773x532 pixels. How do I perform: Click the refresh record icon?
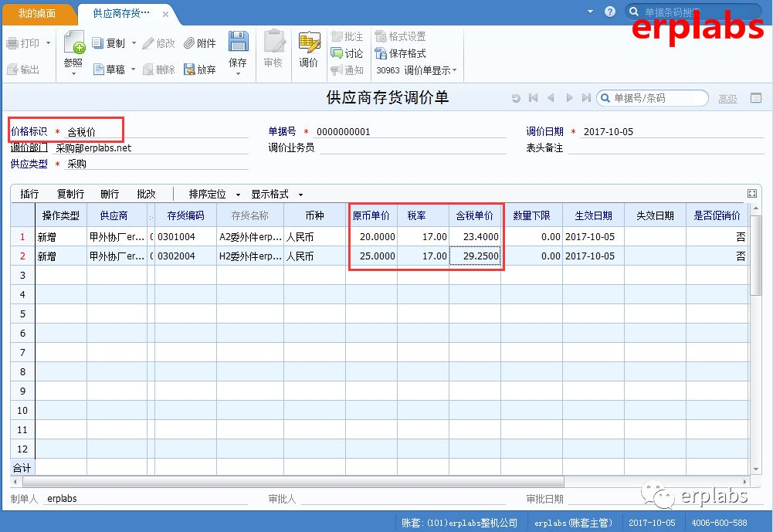pyautogui.click(x=516, y=98)
